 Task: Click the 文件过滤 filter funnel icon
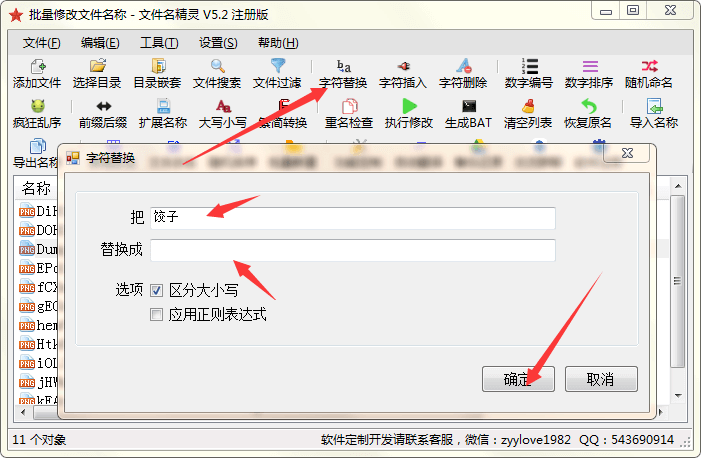278,66
